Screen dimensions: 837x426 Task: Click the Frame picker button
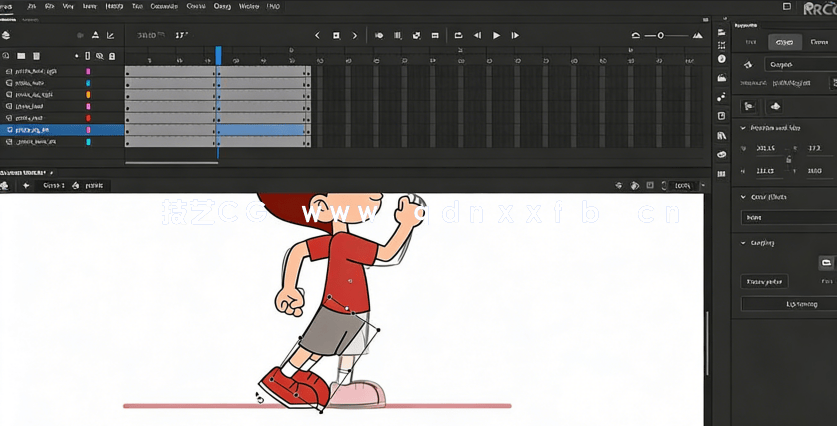pyautogui.click(x=764, y=281)
